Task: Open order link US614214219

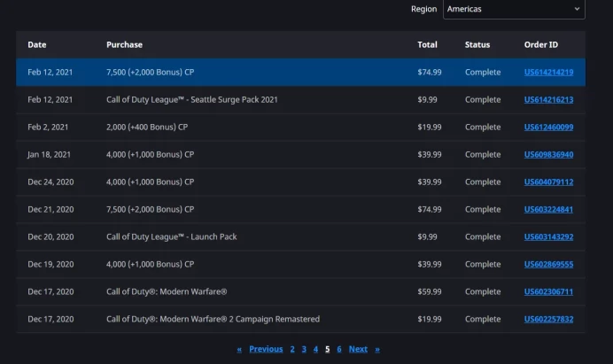Action: (x=548, y=73)
